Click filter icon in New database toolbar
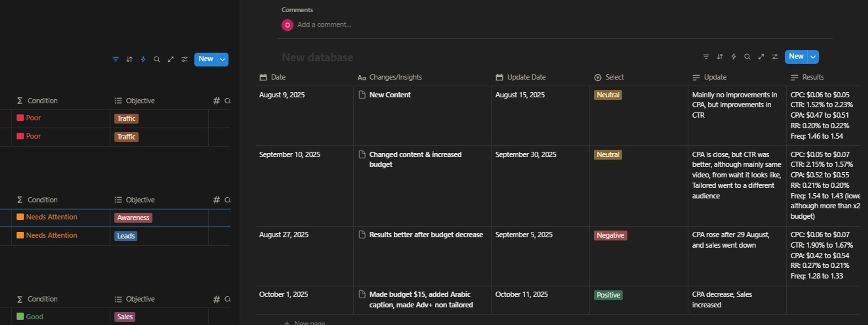Screen dimensions: 868x325 706,57
